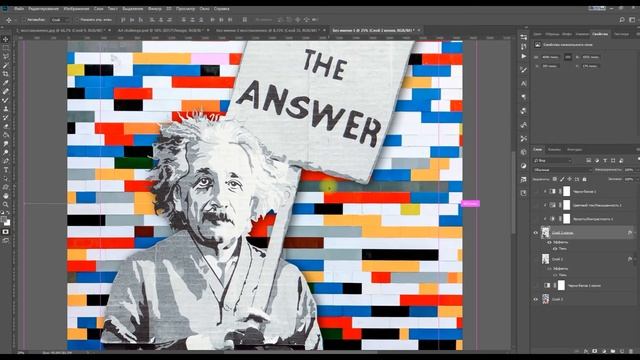The height and width of the screenshot is (360, 640).
Task: Collapse effects arrow on 'Слой 1'
Action: pos(635,259)
